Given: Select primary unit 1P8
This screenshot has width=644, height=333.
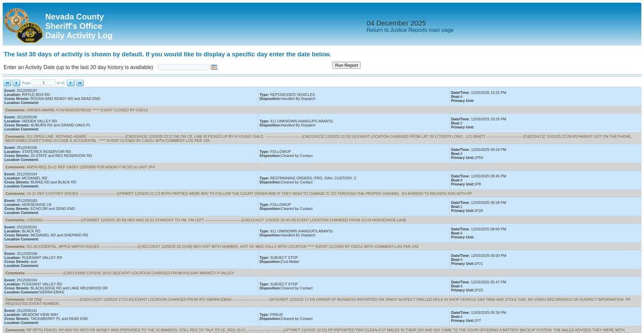Looking at the screenshot, I should click(x=478, y=184).
